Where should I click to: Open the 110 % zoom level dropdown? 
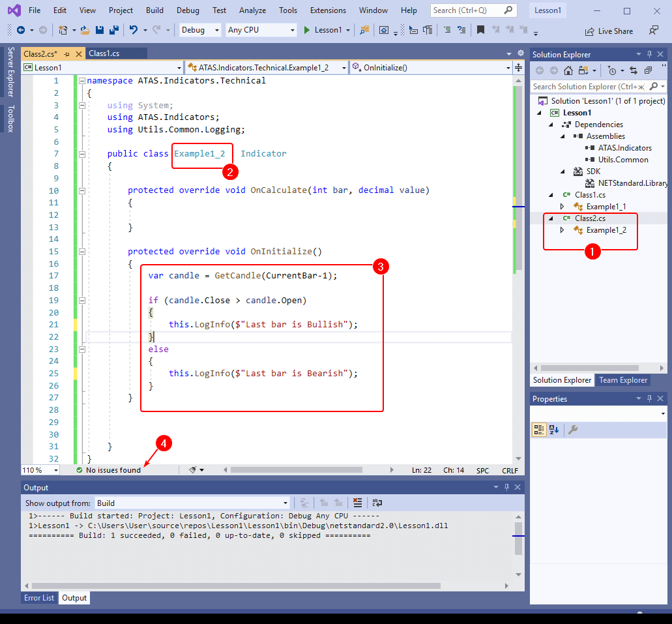[40, 470]
